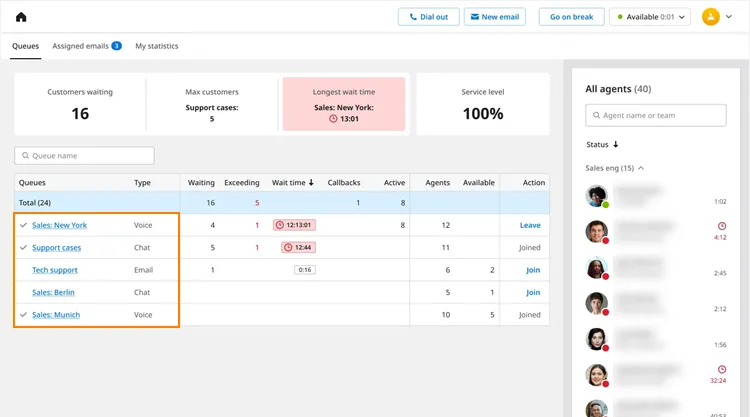
Task: Sort by the Wait time column
Action: pyautogui.click(x=292, y=183)
